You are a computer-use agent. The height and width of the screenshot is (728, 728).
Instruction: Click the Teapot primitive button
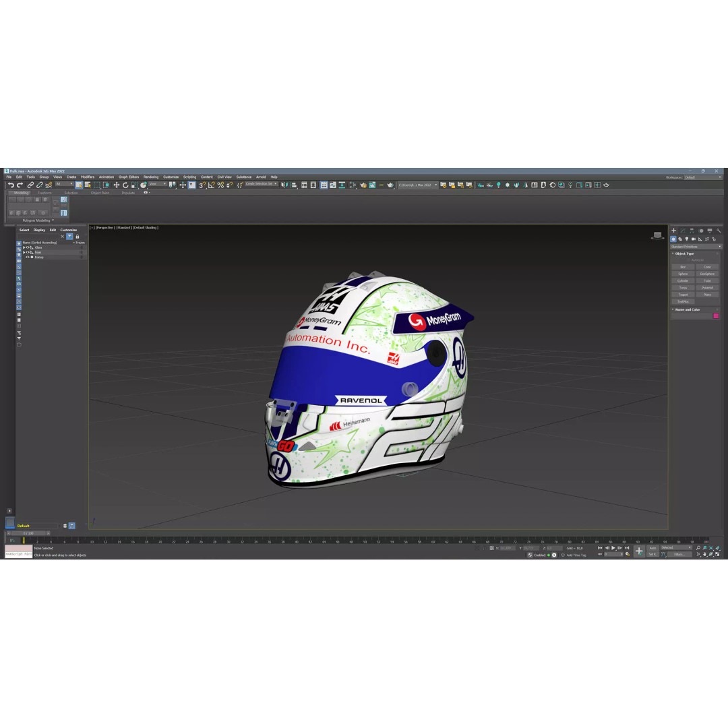(684, 295)
